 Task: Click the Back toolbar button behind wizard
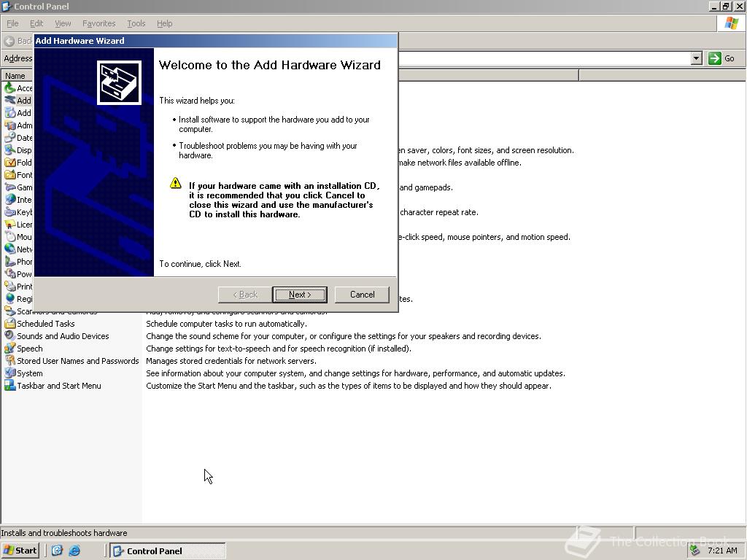[18, 41]
